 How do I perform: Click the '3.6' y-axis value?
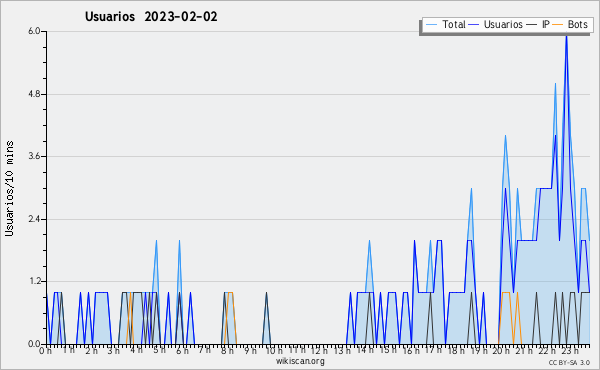pos(34,156)
